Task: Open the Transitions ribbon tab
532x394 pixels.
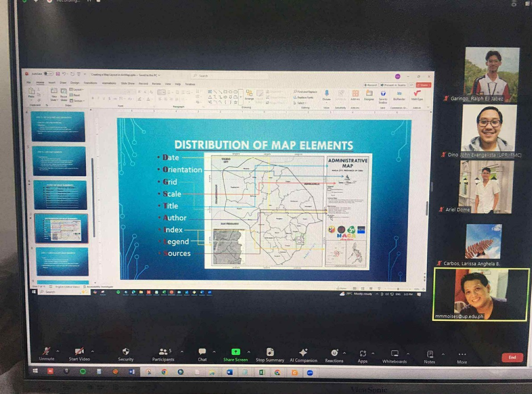Action: click(x=90, y=83)
